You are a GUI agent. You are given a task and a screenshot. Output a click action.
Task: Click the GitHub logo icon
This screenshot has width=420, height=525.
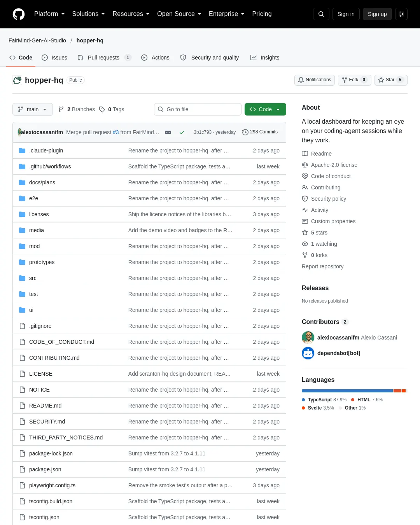point(19,14)
